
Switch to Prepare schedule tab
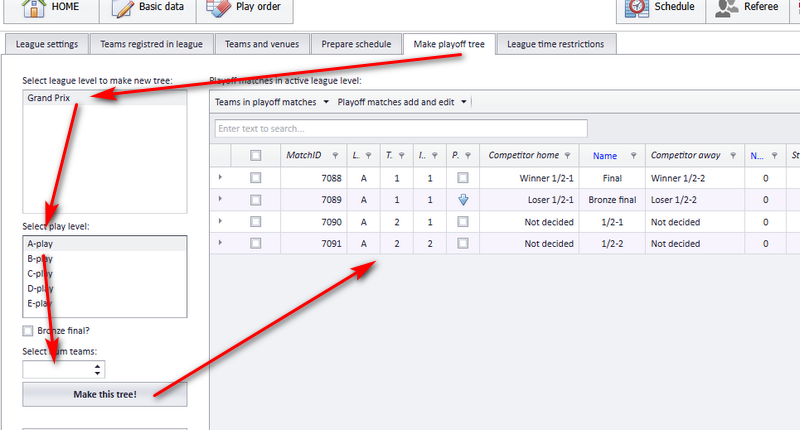pyautogui.click(x=356, y=44)
